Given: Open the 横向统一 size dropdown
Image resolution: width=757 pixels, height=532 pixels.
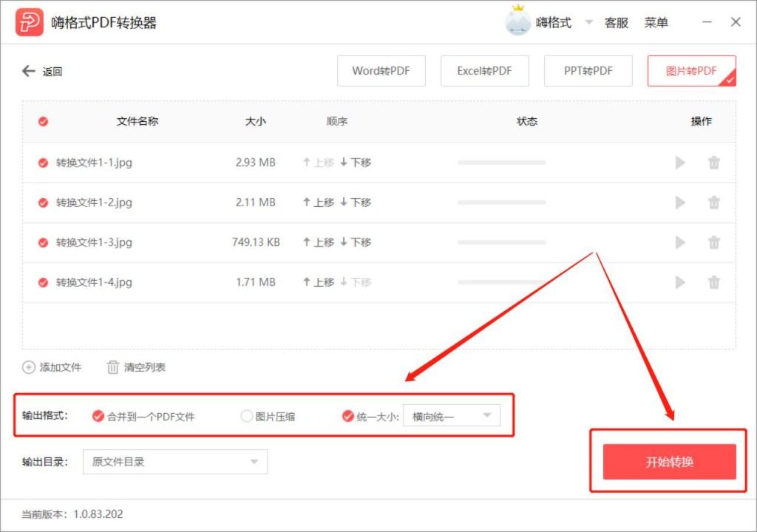Looking at the screenshot, I should coord(451,416).
